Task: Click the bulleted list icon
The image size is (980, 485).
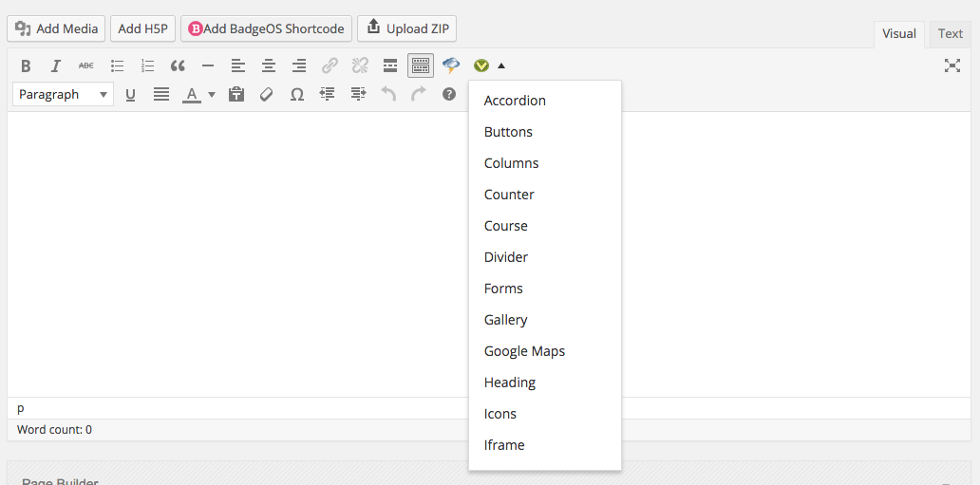Action: 117,65
